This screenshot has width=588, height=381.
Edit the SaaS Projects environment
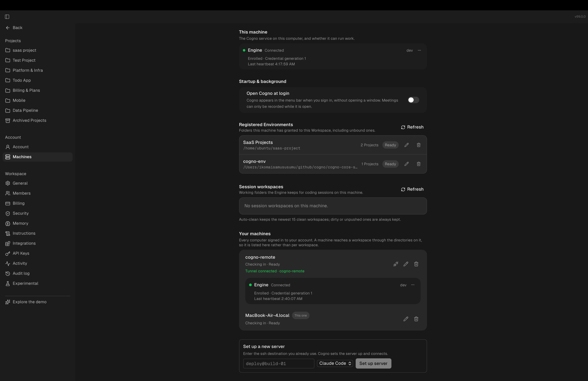pos(406,145)
